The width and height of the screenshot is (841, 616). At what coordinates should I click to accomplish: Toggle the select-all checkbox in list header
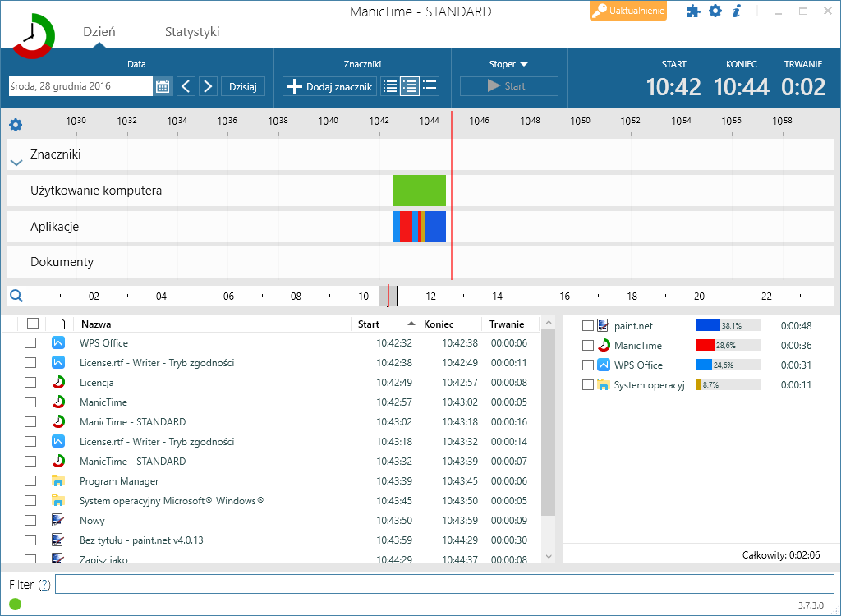pyautogui.click(x=33, y=323)
